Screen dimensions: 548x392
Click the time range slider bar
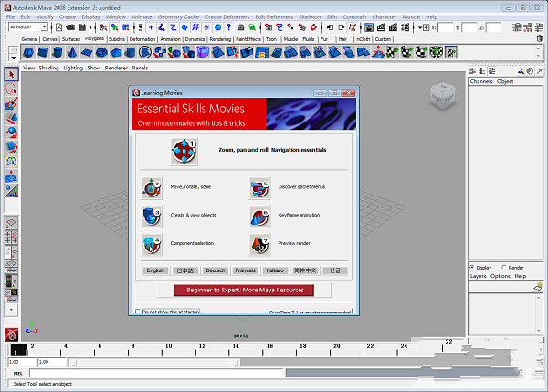click(154, 362)
